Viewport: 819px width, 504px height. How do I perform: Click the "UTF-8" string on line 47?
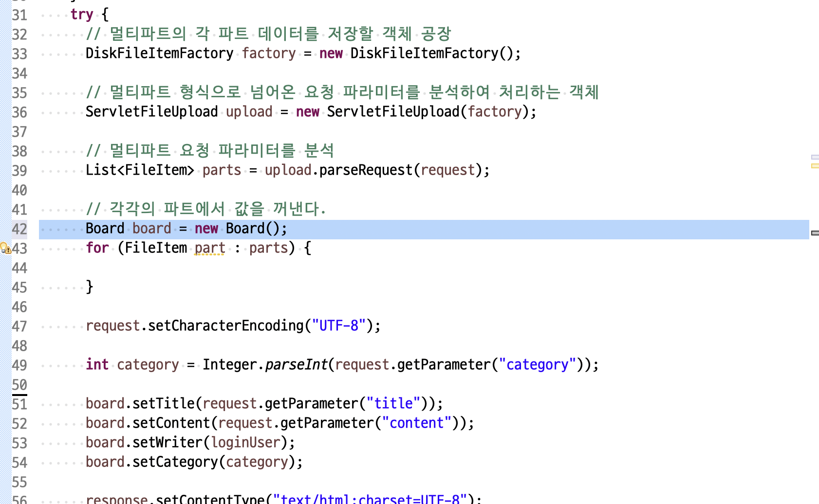[338, 325]
